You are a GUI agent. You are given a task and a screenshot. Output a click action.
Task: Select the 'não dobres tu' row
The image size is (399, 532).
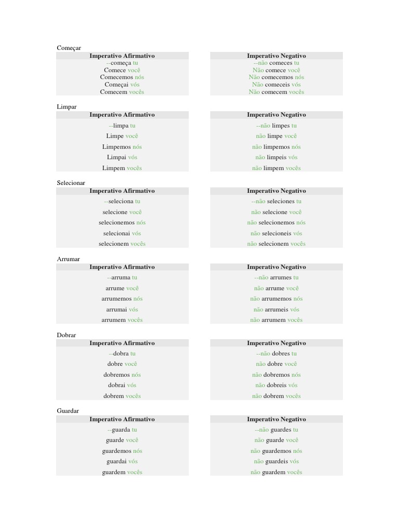click(x=276, y=354)
